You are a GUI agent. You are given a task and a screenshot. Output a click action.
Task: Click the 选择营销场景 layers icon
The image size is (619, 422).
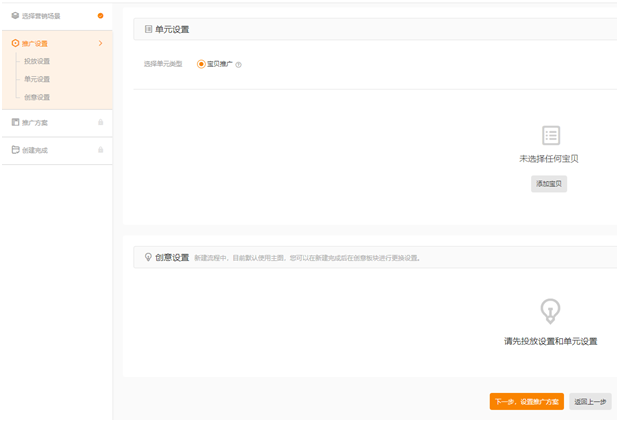pos(15,16)
